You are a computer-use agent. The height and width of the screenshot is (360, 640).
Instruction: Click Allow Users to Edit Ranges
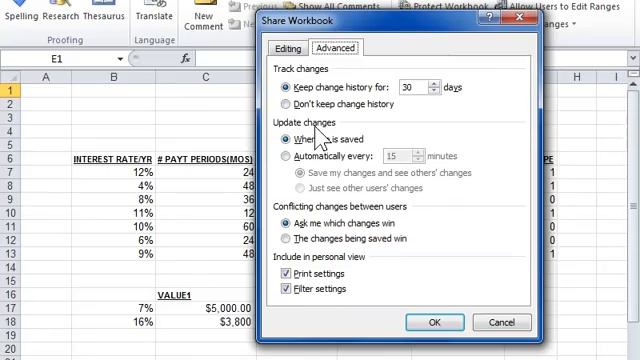[x=558, y=6]
